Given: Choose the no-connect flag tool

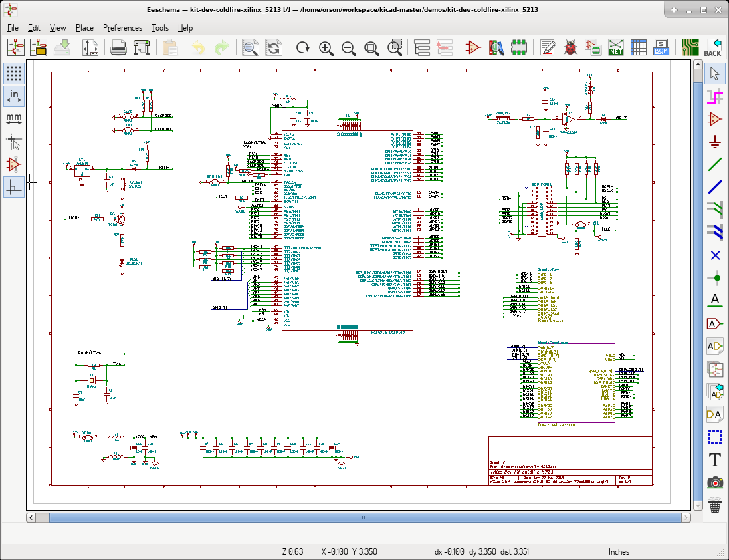Looking at the screenshot, I should pos(715,255).
